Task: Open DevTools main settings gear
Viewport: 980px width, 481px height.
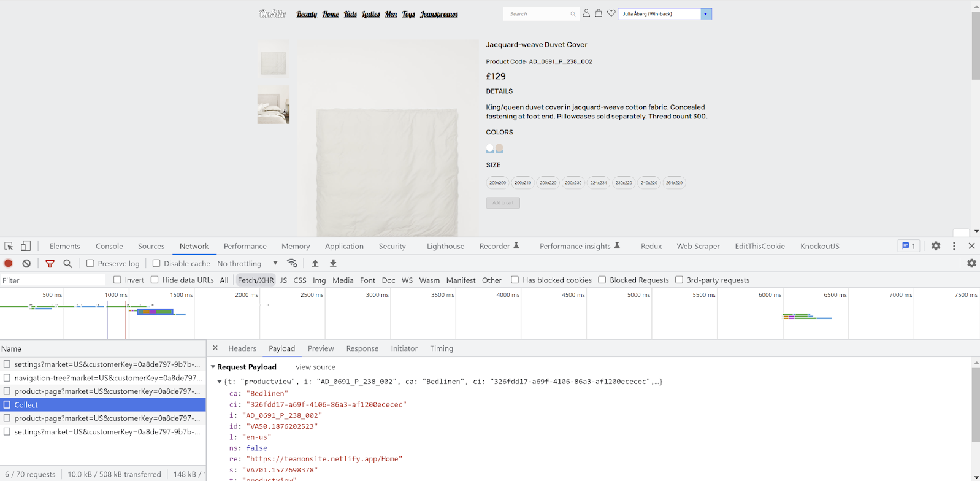Action: pyautogui.click(x=936, y=246)
